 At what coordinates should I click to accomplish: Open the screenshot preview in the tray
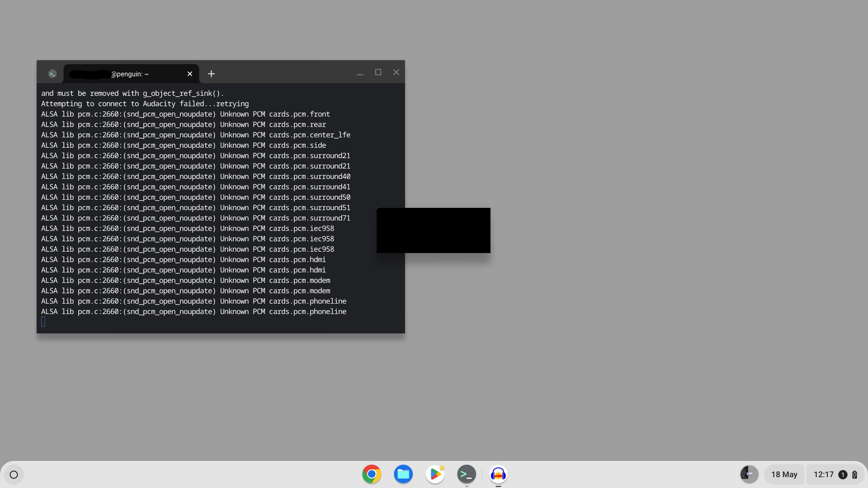748,474
